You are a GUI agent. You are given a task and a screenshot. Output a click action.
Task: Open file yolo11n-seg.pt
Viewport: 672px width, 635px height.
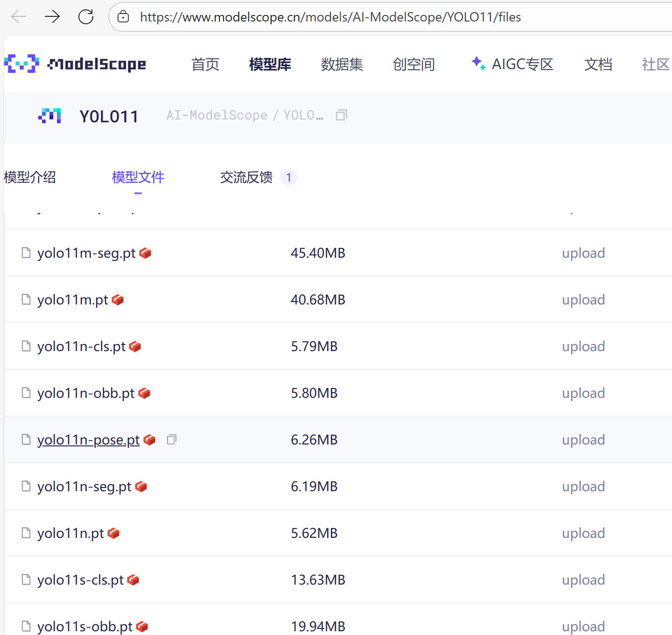coord(84,487)
